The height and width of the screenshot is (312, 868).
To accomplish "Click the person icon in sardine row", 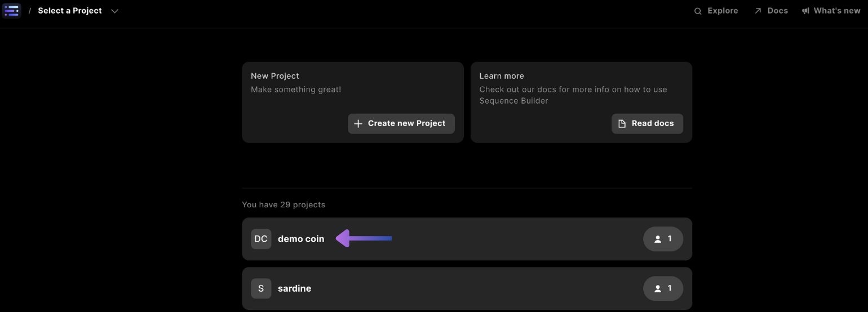I will coord(657,288).
